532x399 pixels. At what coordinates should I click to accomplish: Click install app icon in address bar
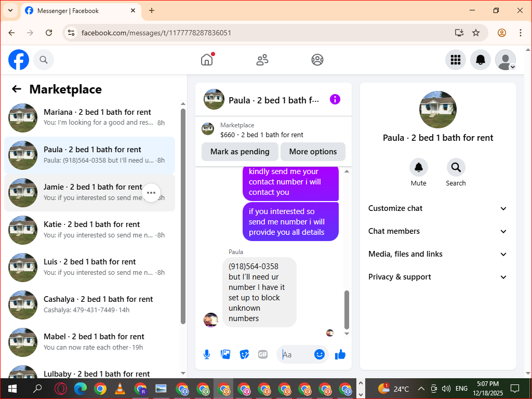point(459,33)
